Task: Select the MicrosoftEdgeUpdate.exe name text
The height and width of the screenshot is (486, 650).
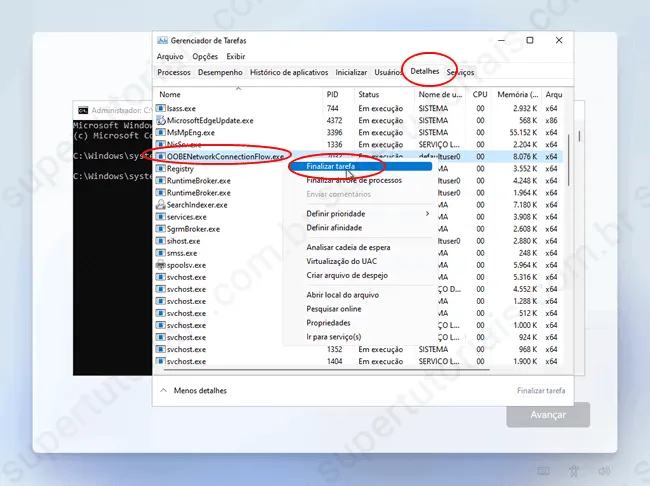Action: click(x=210, y=120)
